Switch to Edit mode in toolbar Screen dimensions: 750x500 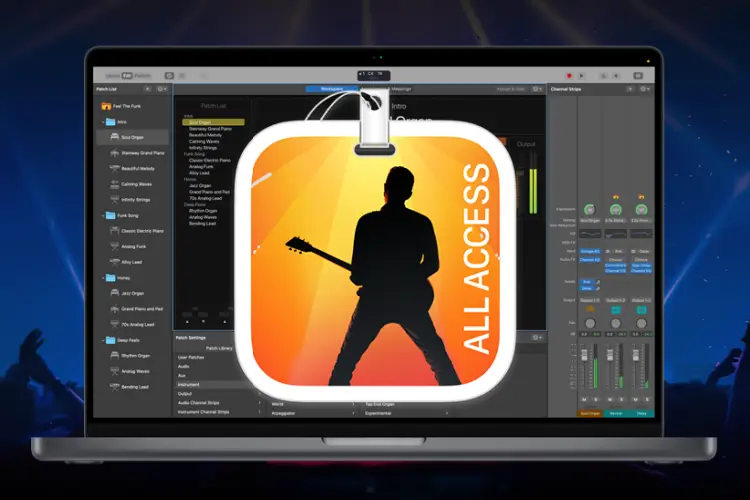[127, 76]
